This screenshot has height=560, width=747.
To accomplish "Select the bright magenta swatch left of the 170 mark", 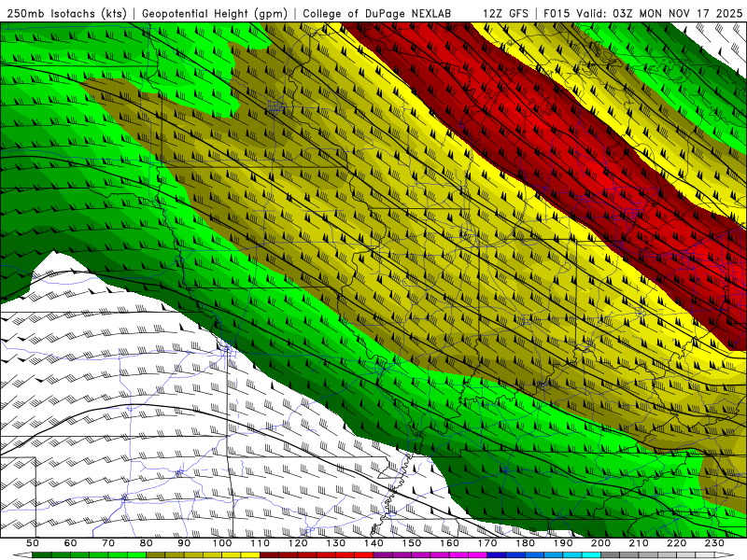I will (478, 554).
